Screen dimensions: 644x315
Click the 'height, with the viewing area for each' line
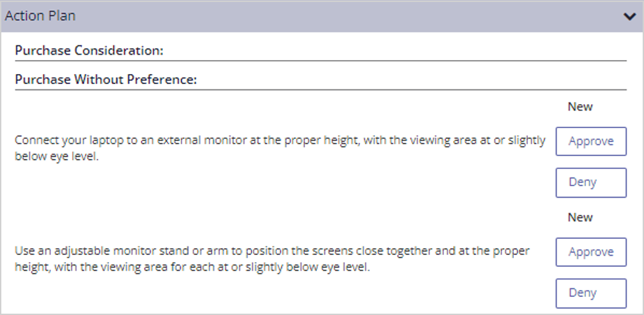tap(193, 268)
